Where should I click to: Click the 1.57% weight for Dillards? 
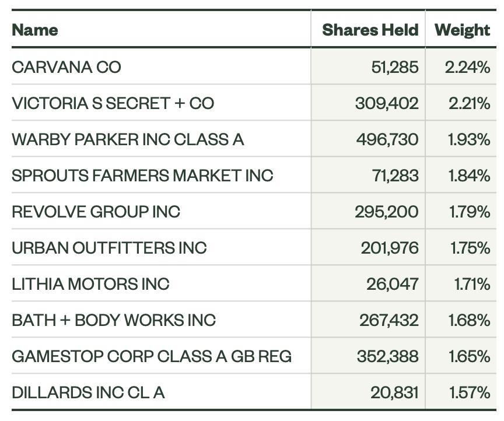pyautogui.click(x=469, y=392)
